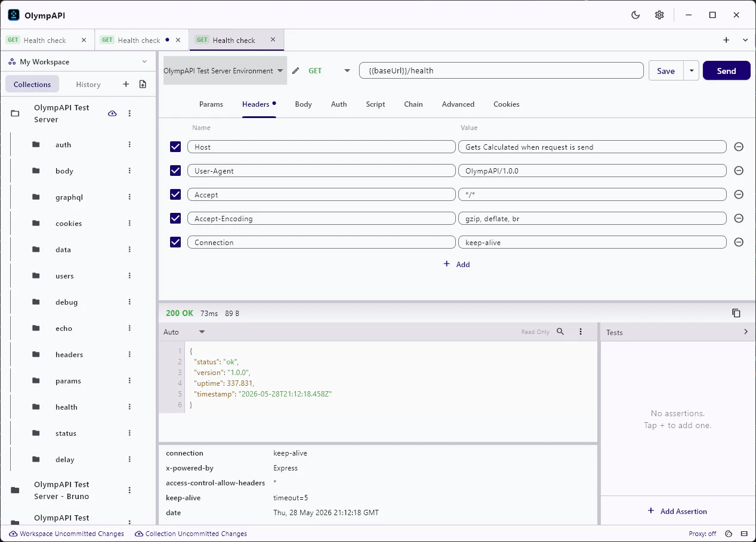Open more options for users folder
Image resolution: width=756 pixels, height=542 pixels.
[x=129, y=275]
